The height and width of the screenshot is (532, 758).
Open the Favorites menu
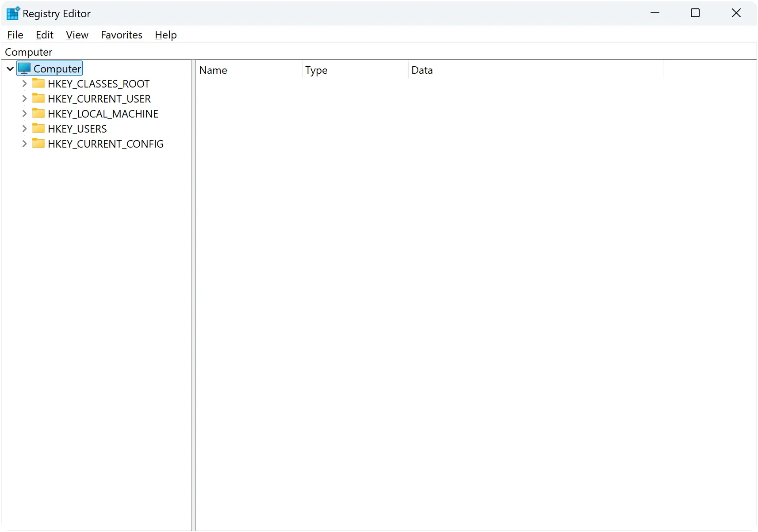tap(122, 35)
